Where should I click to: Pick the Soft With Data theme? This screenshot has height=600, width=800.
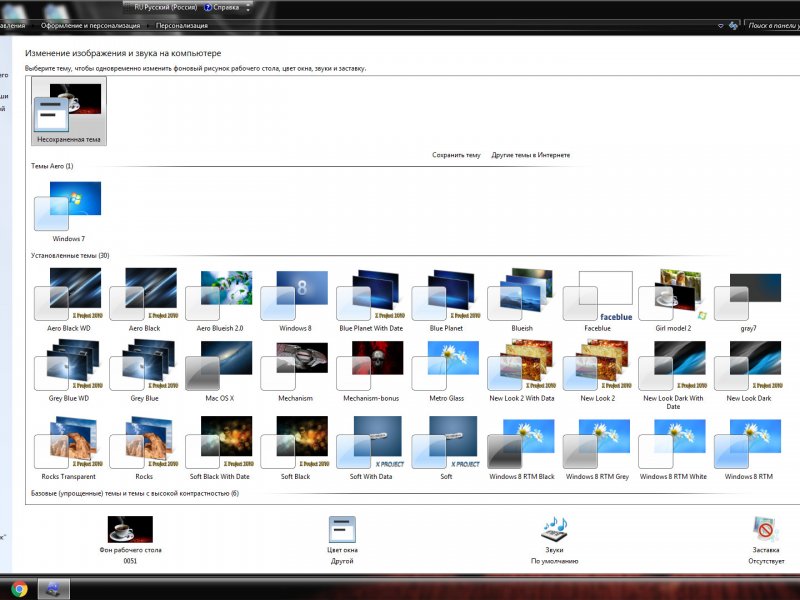[x=371, y=448]
